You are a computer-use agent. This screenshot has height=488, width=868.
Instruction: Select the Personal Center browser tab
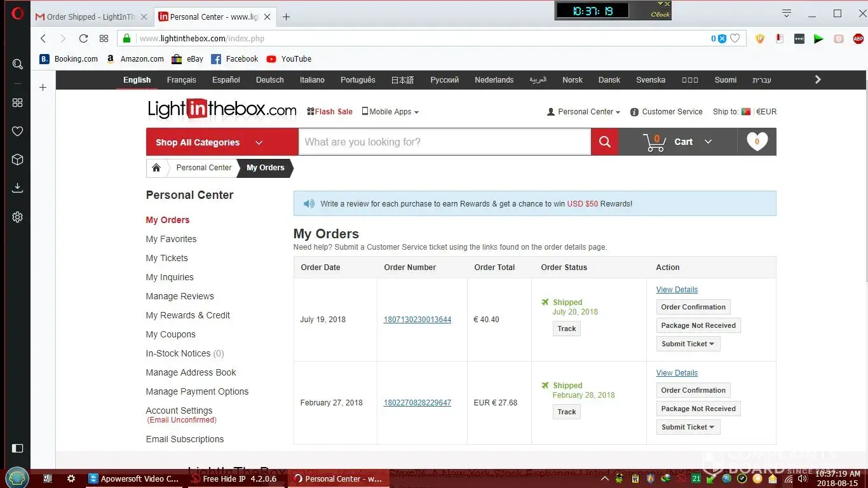(x=216, y=17)
